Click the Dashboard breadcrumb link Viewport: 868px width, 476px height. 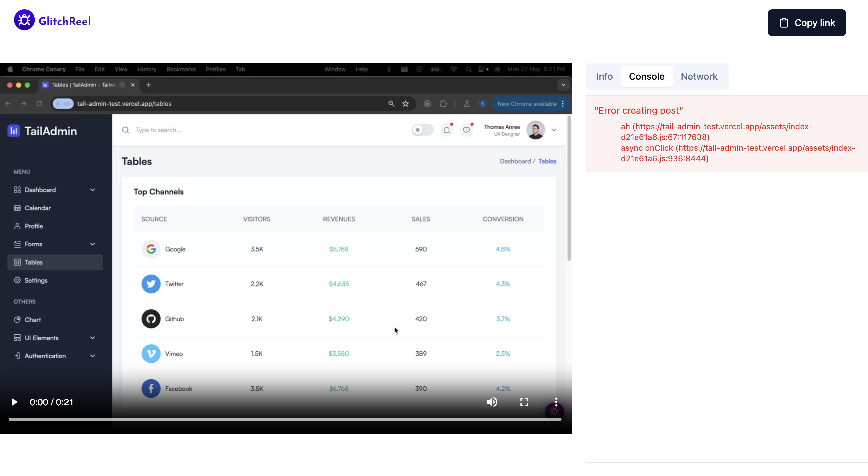515,161
